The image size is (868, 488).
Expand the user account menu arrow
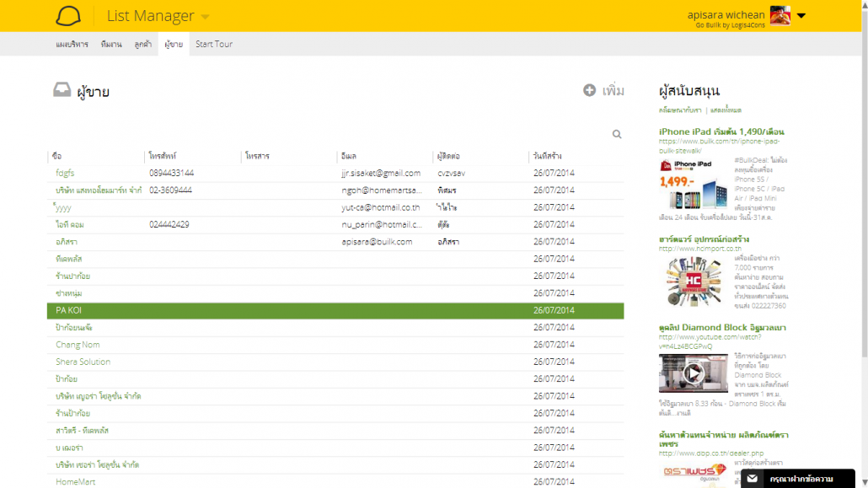801,15
